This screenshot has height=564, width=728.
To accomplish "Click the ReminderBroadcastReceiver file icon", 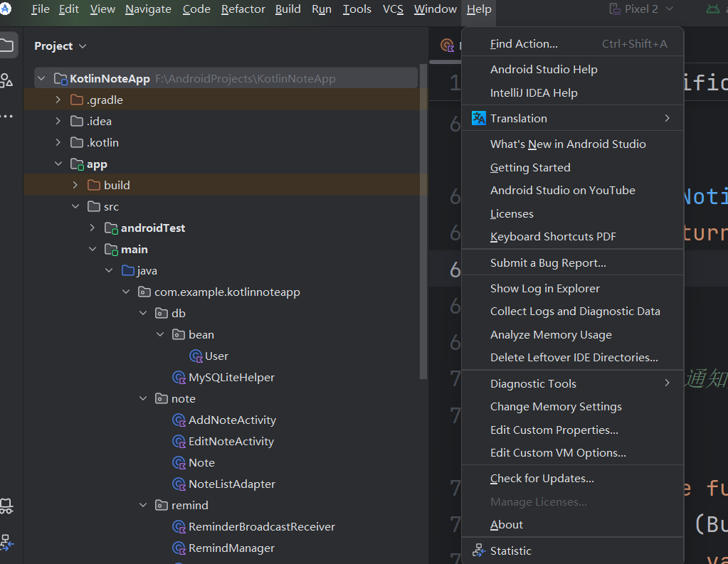I will 179,527.
